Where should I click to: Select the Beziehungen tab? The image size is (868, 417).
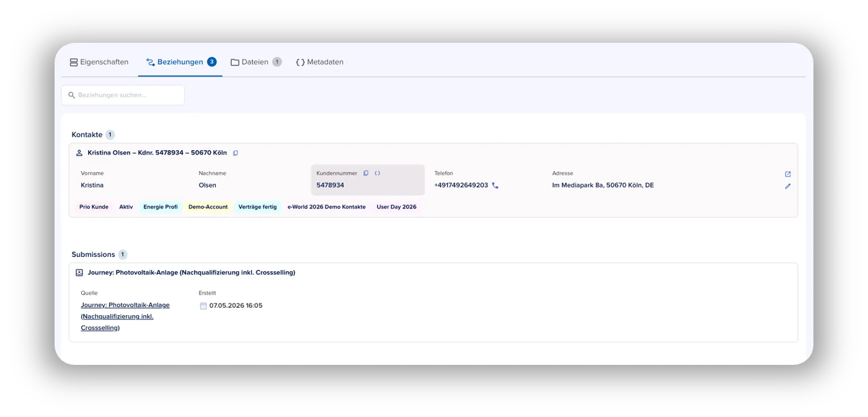[x=180, y=62]
